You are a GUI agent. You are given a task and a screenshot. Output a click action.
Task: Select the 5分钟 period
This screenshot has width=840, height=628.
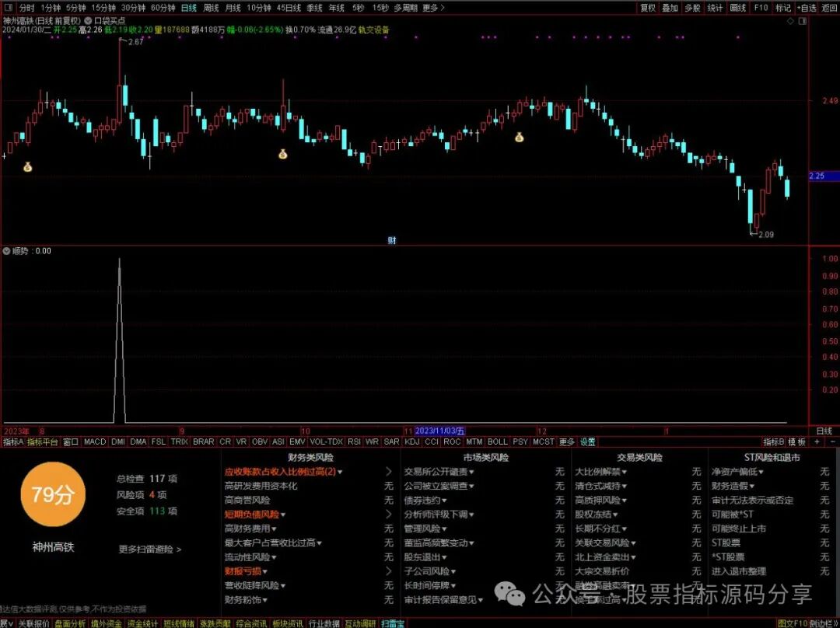coord(75,8)
